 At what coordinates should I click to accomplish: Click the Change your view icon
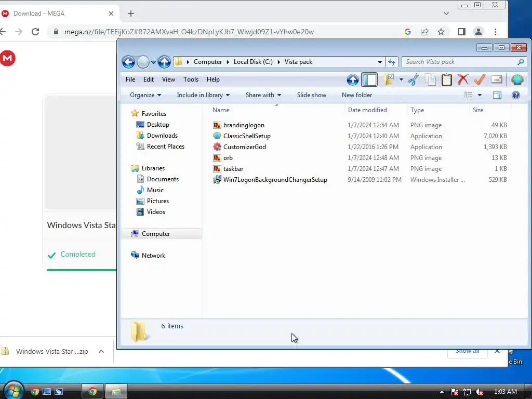pyautogui.click(x=469, y=95)
